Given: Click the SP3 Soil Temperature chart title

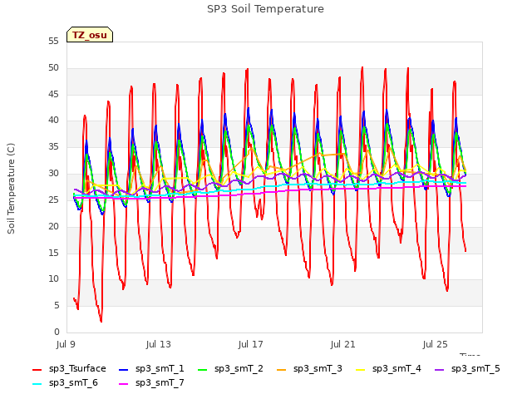Looking at the screenshot, I should (x=265, y=9).
